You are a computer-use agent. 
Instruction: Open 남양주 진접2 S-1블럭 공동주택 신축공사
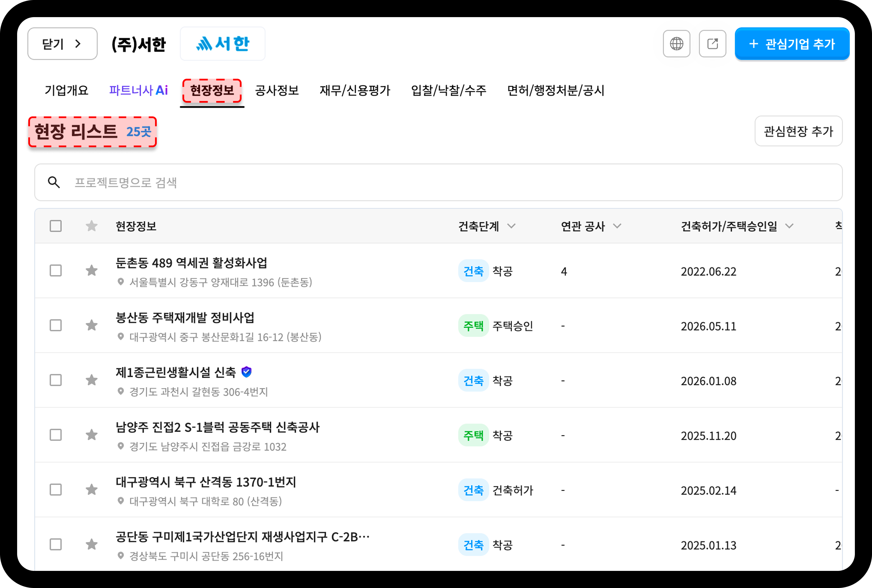[217, 427]
